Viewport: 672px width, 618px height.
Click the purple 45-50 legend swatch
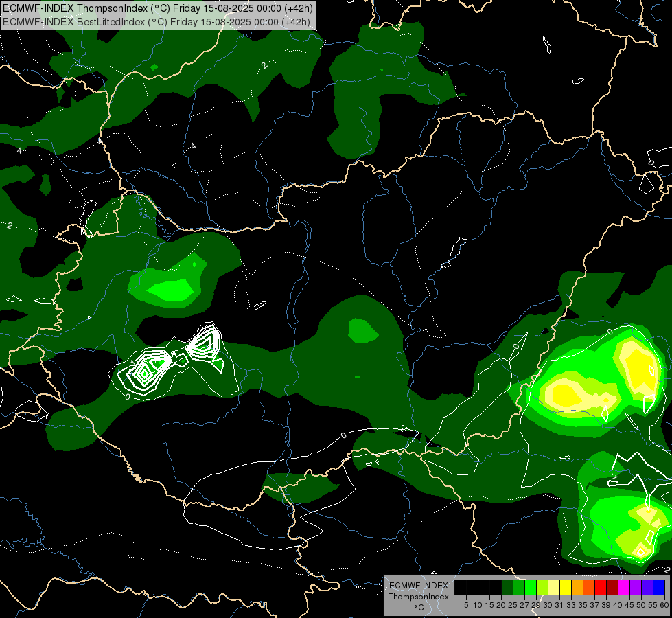636,587
